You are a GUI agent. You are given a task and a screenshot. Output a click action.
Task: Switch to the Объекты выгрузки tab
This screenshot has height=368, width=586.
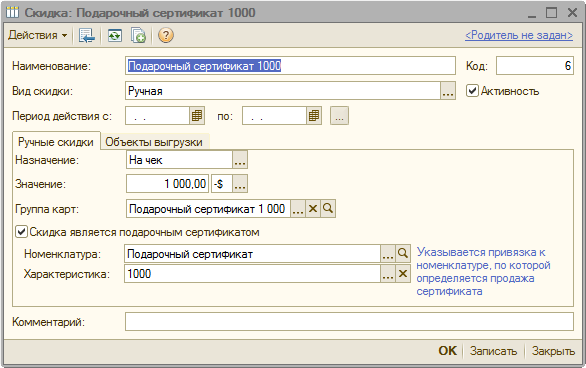click(x=154, y=142)
